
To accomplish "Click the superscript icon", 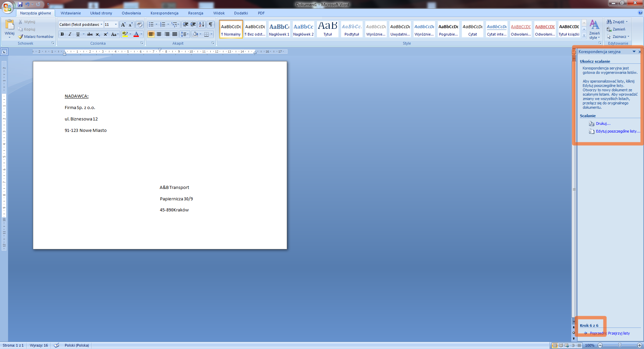I will pyautogui.click(x=106, y=34).
